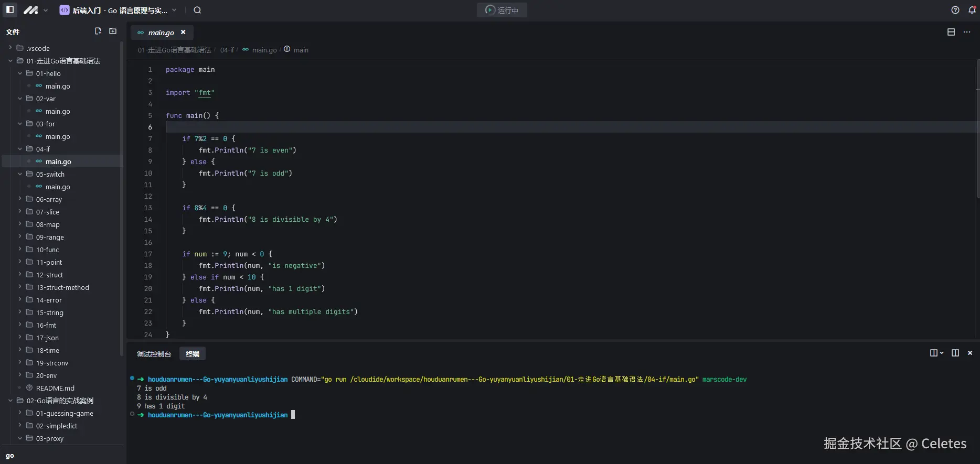The height and width of the screenshot is (464, 980).
Task: Toggle the sidebar panel icon
Action: 10,10
